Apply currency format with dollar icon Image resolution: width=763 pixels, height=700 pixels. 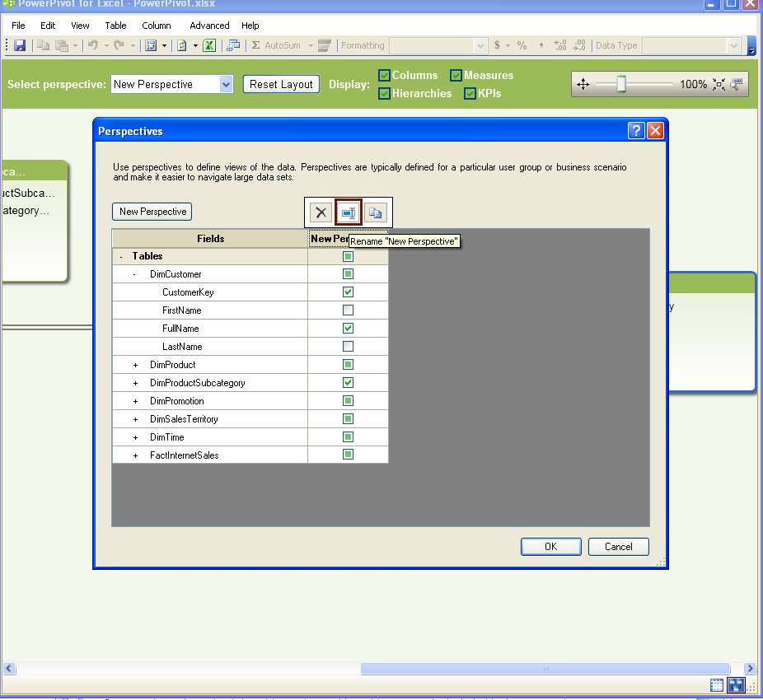(x=497, y=45)
